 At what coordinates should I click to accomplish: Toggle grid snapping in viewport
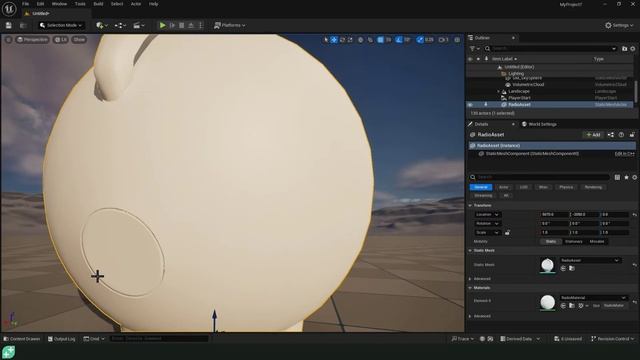point(380,40)
